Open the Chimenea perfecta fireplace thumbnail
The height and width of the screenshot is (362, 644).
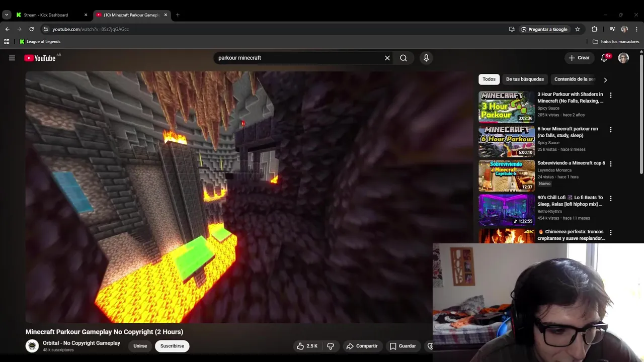pyautogui.click(x=506, y=236)
